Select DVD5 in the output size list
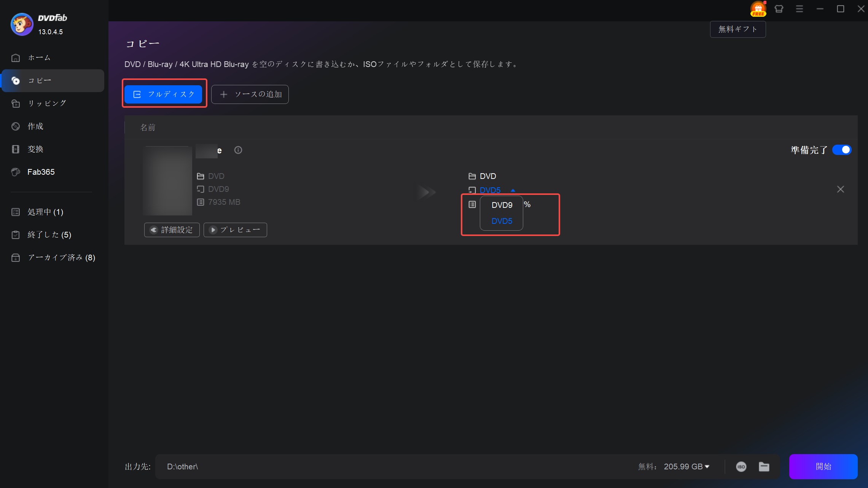Screen dimensions: 868x488 click(x=502, y=221)
